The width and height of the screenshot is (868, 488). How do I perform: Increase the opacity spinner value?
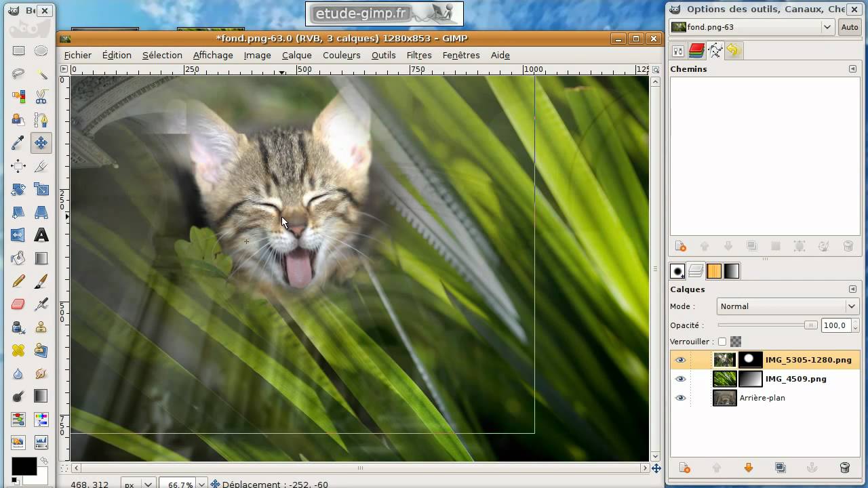pyautogui.click(x=856, y=323)
